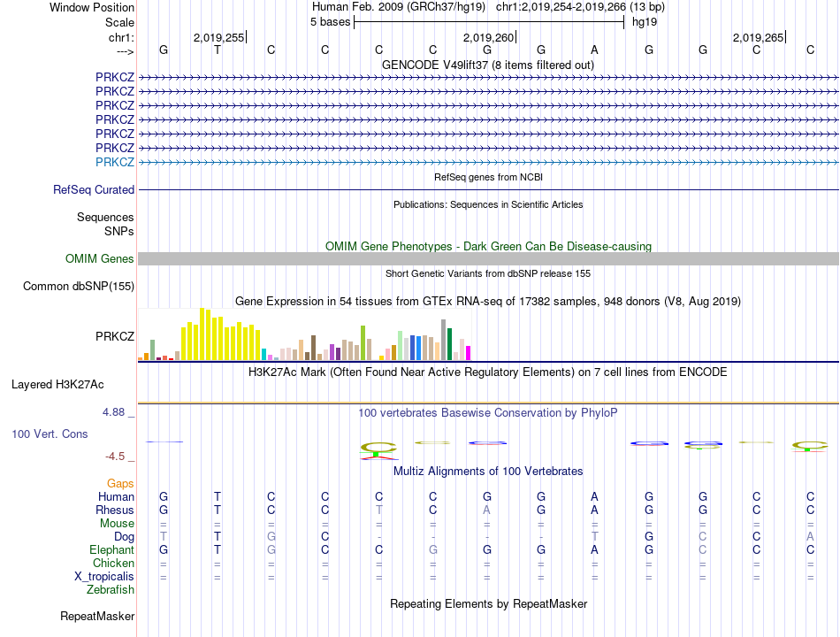This screenshot has width=840, height=637.
Task: Click the Scale track label
Action: [x=119, y=22]
